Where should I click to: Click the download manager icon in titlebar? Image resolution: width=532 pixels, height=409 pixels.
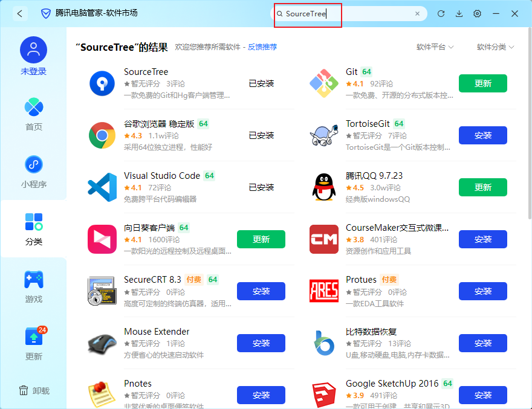459,13
